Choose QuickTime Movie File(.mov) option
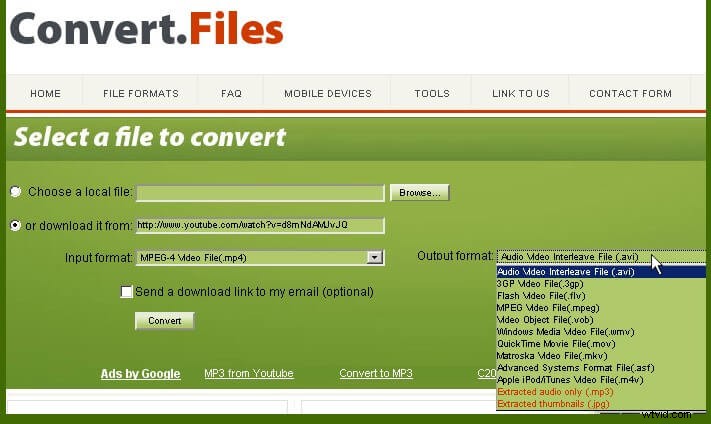The width and height of the screenshot is (711, 424). (601, 344)
